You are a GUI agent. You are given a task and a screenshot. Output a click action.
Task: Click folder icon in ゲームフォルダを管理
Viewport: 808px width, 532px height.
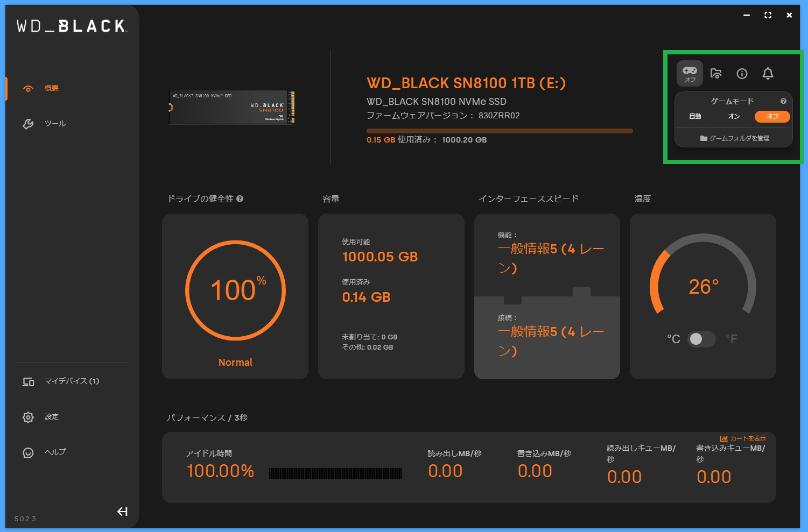tap(704, 138)
